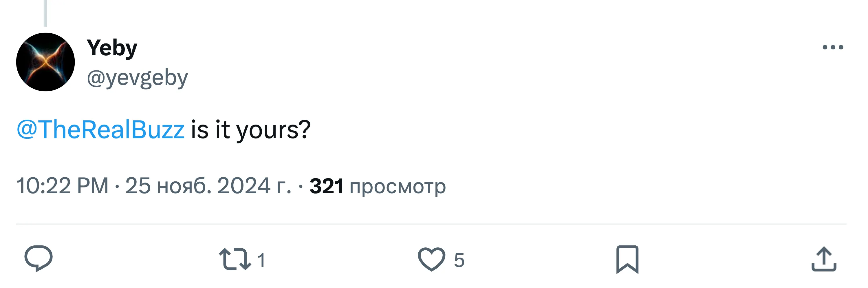The image size is (868, 288).
Task: Click the thread connector line above the avatar
Action: click(45, 13)
